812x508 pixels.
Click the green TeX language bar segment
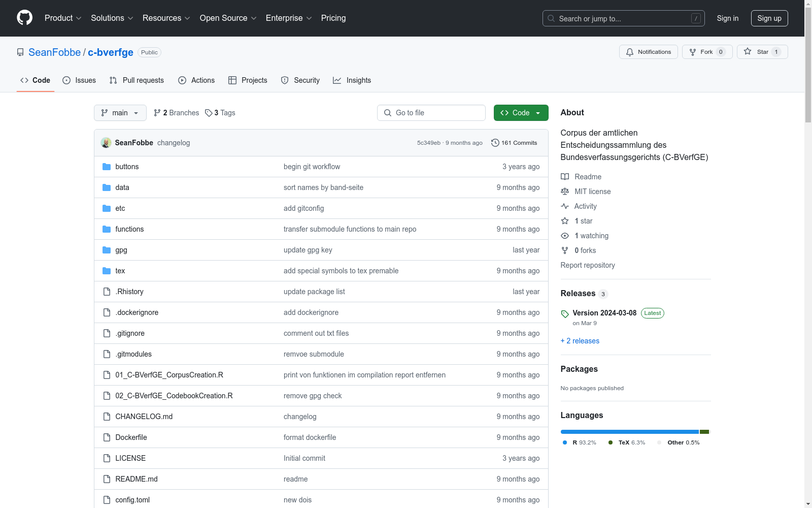pyautogui.click(x=704, y=432)
